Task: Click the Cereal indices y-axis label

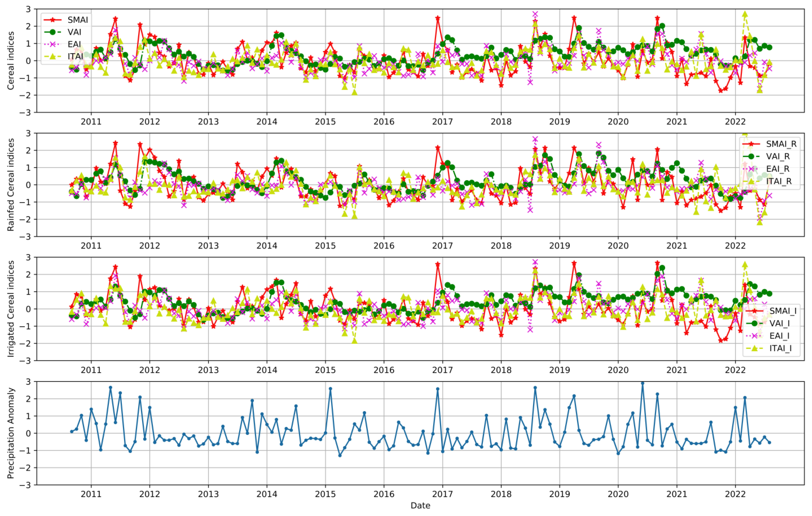Action: click(11, 61)
